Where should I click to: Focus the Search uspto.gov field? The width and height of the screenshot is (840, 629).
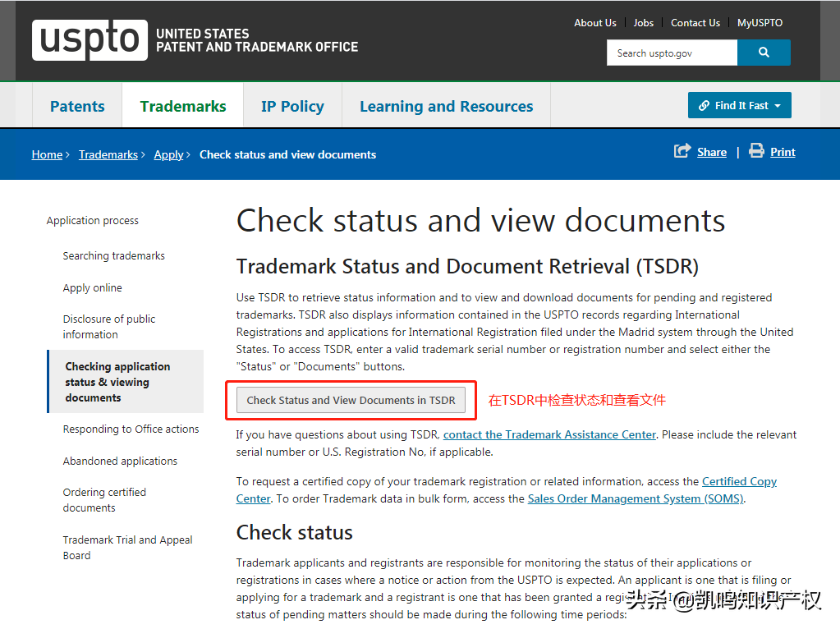(672, 53)
